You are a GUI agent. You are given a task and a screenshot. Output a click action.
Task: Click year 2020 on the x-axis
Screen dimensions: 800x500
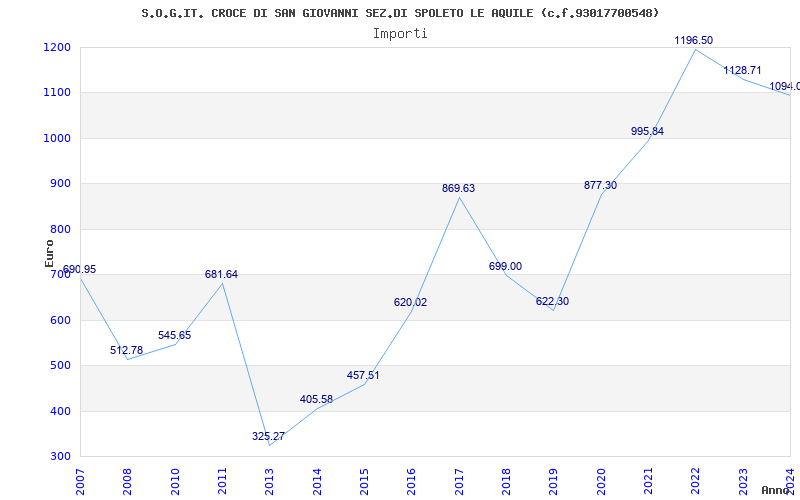(x=601, y=480)
